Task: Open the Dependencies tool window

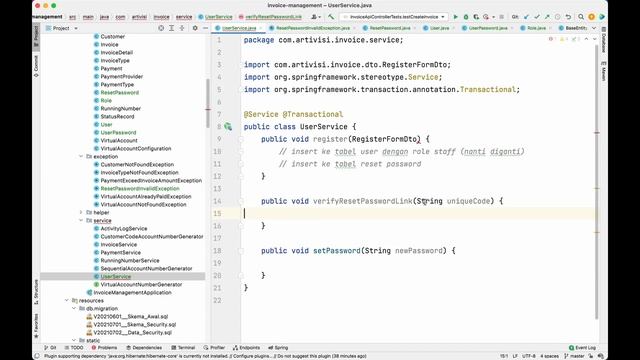Action: click(144, 348)
